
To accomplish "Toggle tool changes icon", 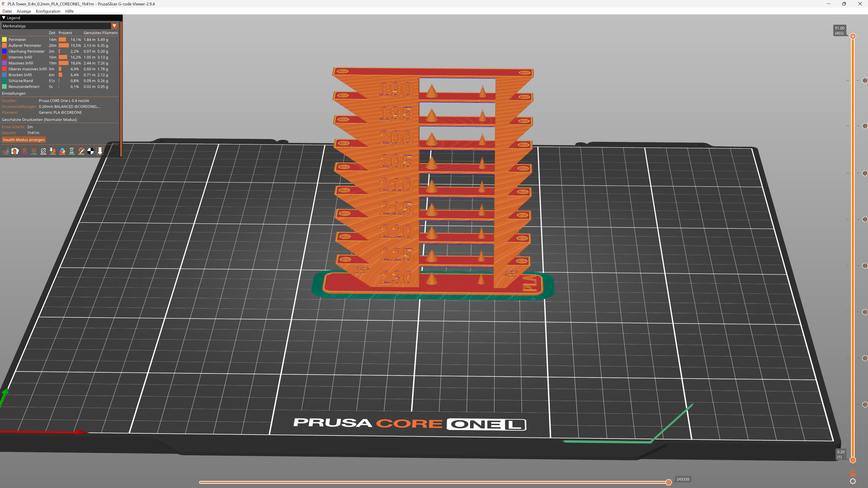I will [x=52, y=151].
